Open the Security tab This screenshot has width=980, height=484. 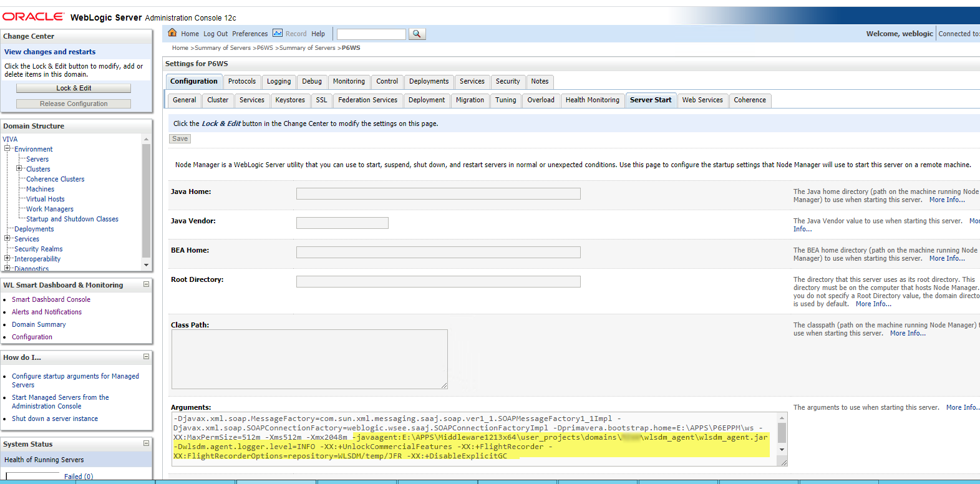click(508, 82)
